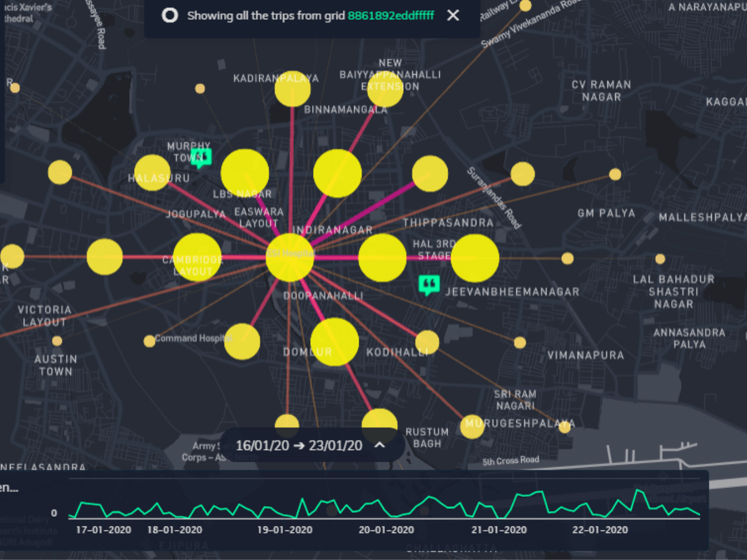This screenshot has width=747, height=560.
Task: Select the yellow circle at HAL 3rd Stage
Action: (475, 258)
